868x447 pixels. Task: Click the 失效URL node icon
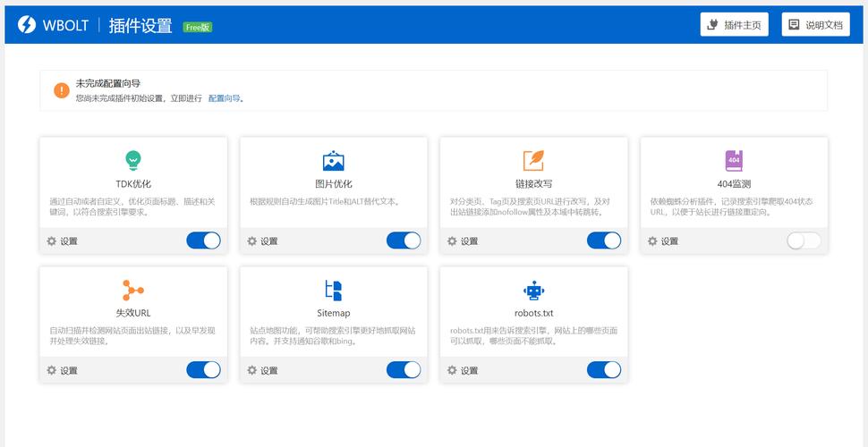tap(133, 290)
